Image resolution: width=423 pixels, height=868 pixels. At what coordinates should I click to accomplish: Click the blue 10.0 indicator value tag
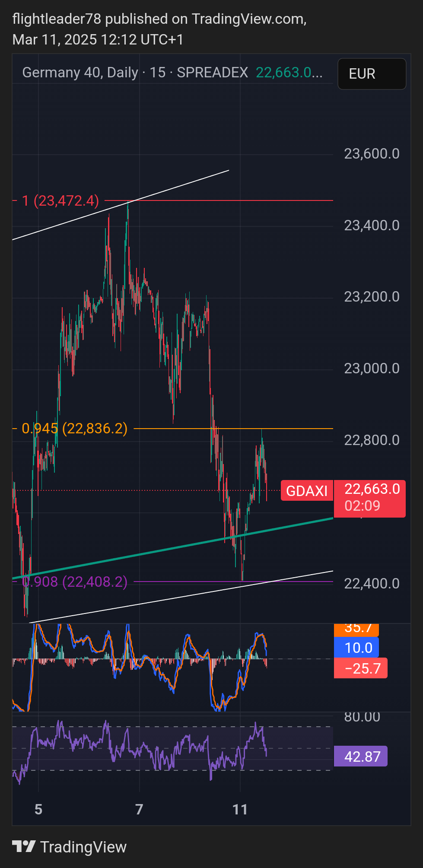click(x=356, y=648)
